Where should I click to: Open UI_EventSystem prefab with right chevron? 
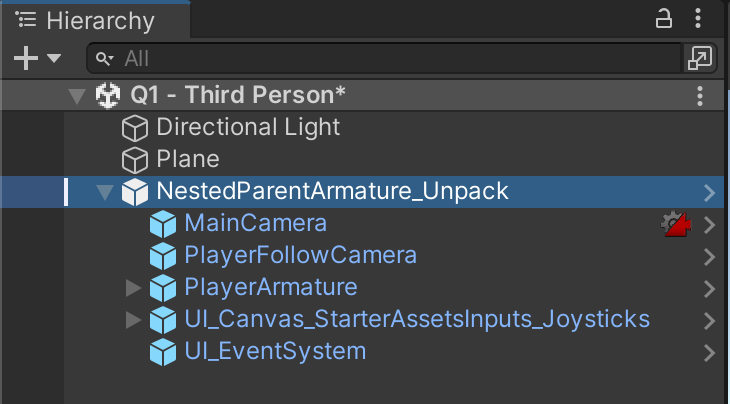[709, 352]
